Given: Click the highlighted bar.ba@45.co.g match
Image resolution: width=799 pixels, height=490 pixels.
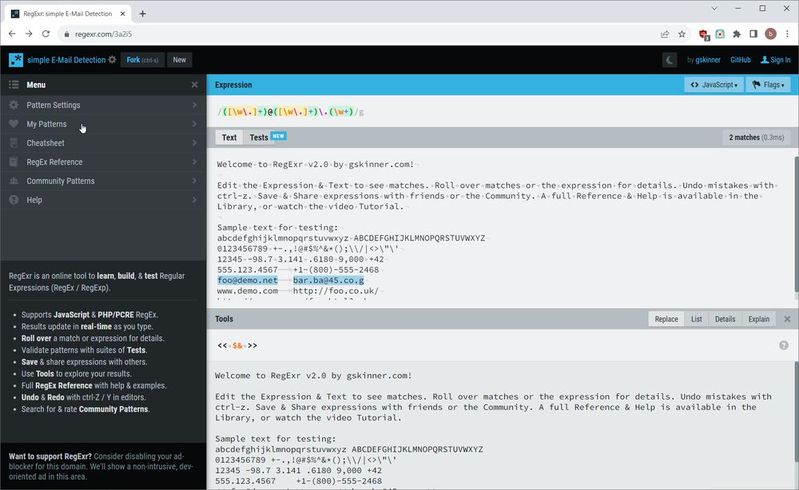Looking at the screenshot, I should click(x=328, y=280).
